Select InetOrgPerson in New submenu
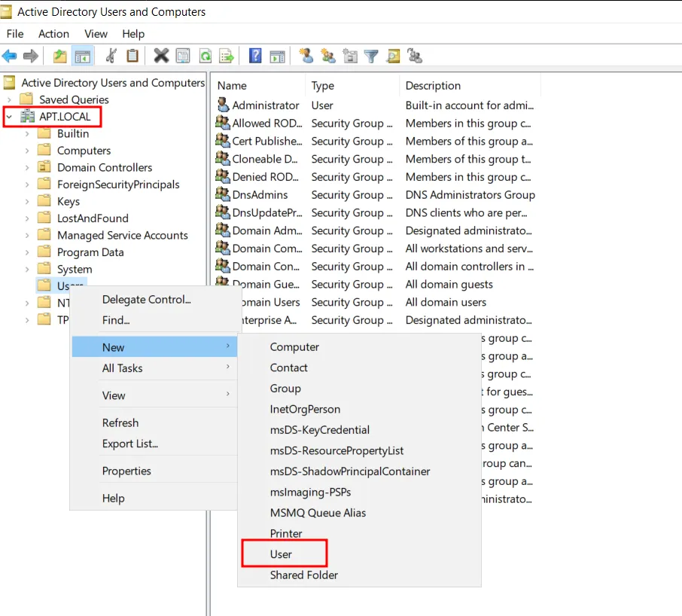 (359, 409)
